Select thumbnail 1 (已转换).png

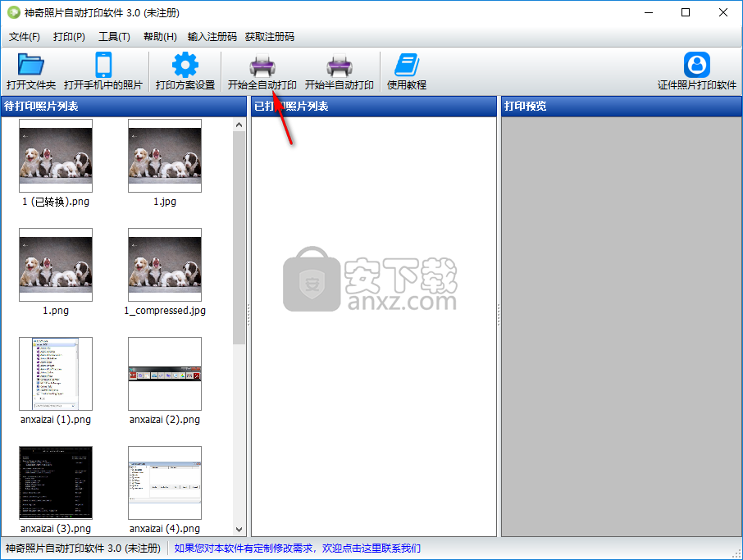[x=56, y=156]
